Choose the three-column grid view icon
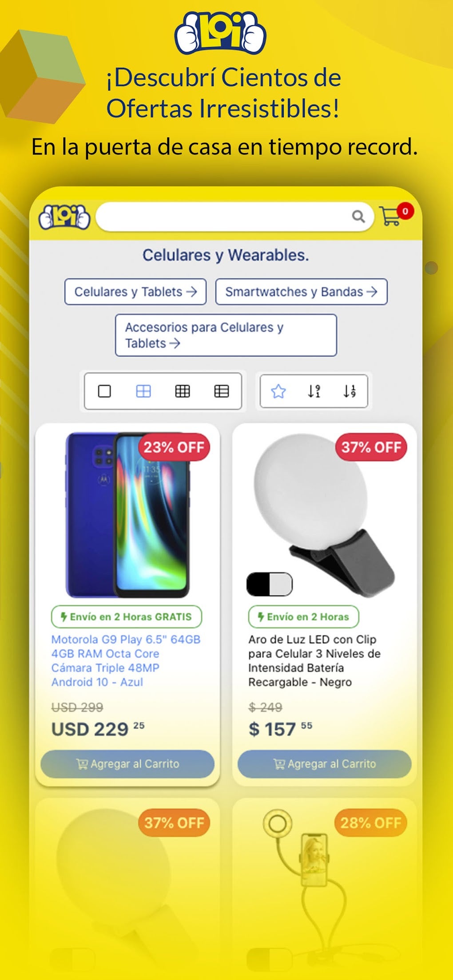The width and height of the screenshot is (453, 980). pyautogui.click(x=183, y=391)
